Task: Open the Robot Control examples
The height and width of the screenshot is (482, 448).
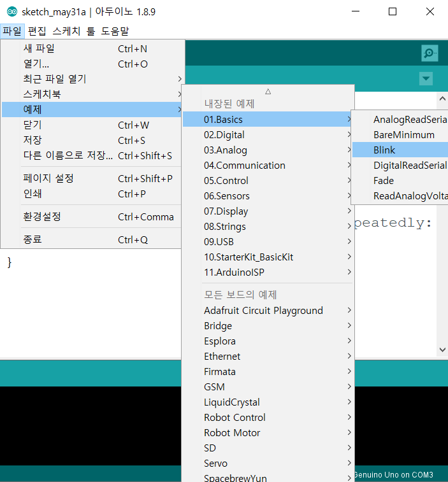Action: tap(268, 418)
